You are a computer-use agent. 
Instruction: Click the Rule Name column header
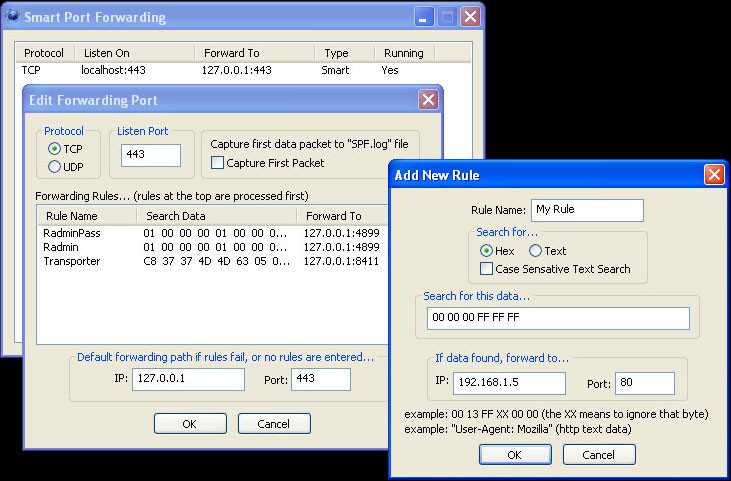(x=88, y=216)
